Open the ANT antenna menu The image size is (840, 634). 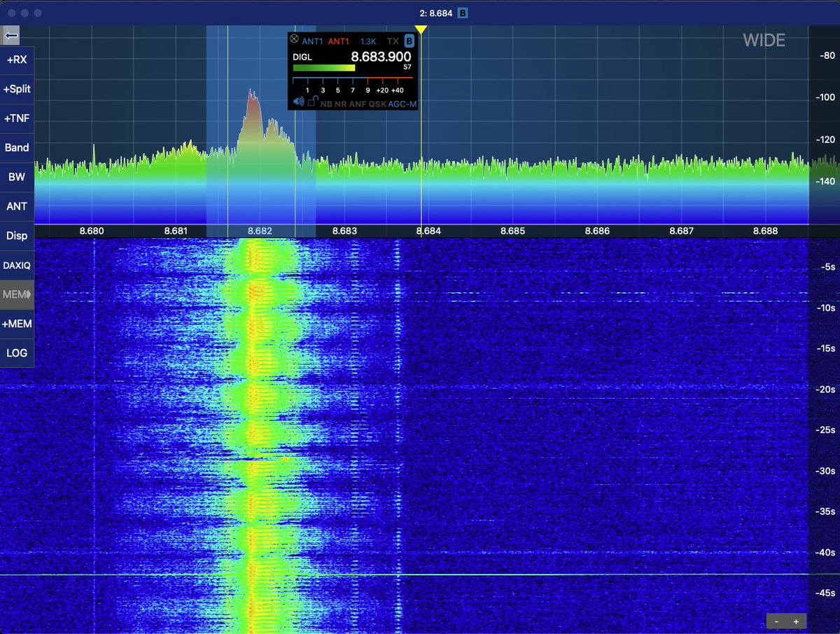tap(17, 206)
